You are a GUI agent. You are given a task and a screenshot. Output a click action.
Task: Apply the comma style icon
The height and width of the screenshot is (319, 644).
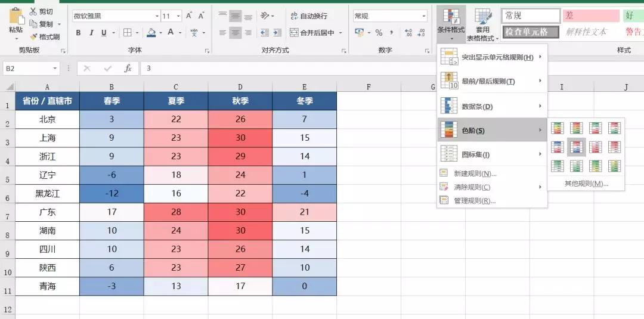tap(391, 33)
